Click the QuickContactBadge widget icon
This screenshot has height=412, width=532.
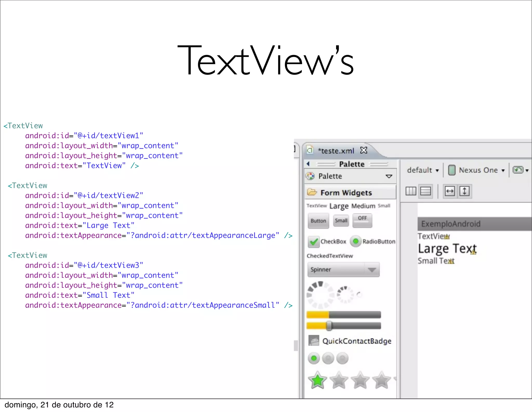[x=314, y=341]
